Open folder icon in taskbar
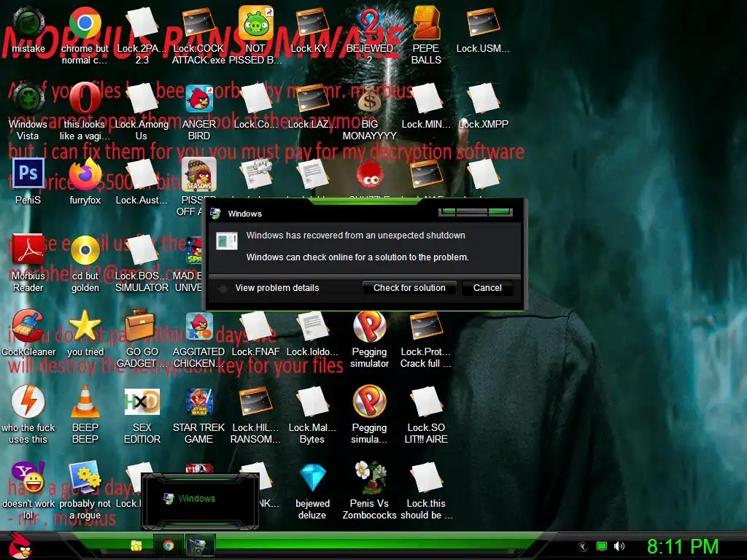The height and width of the screenshot is (560, 747). click(136, 545)
